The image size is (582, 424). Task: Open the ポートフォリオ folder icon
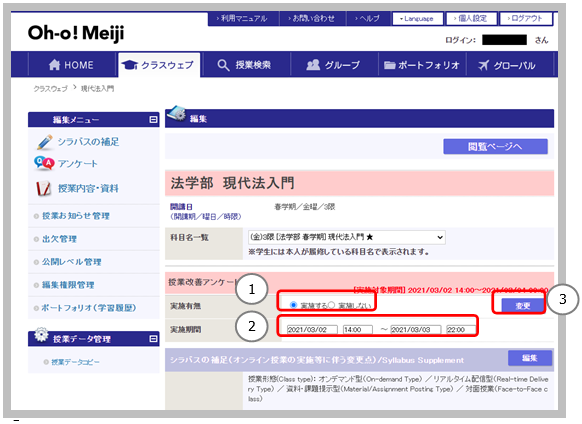tap(389, 65)
